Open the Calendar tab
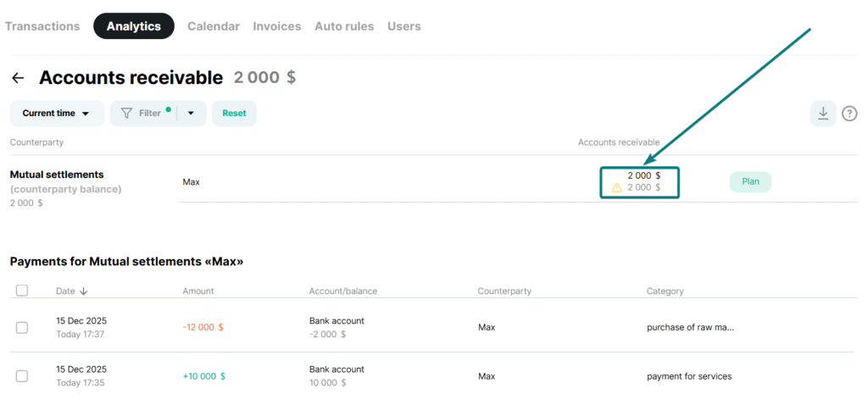868x405 pixels. tap(214, 26)
